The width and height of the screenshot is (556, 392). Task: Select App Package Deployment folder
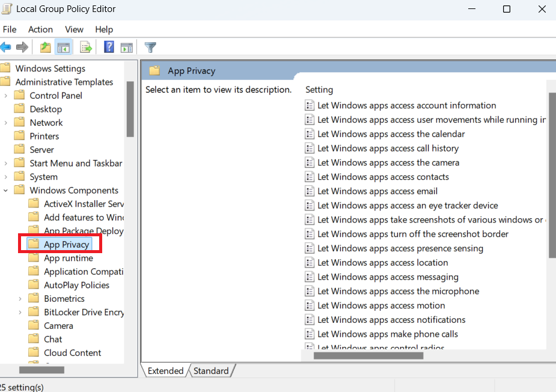pyautogui.click(x=84, y=231)
